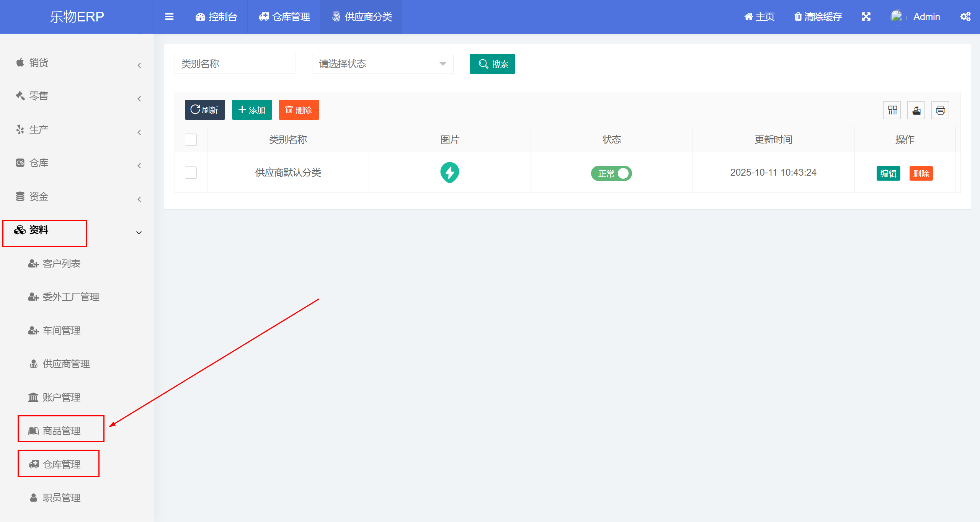Click the column filter grid icon

point(892,110)
